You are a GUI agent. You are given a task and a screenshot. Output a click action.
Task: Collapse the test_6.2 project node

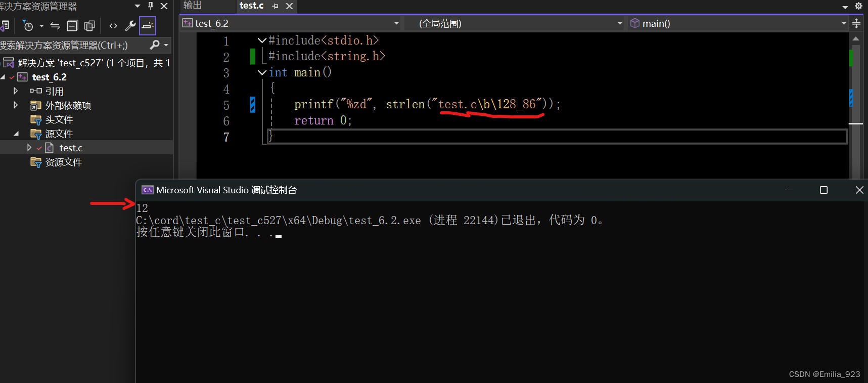(3, 77)
